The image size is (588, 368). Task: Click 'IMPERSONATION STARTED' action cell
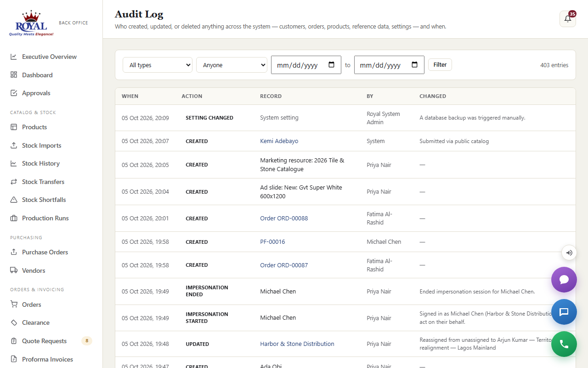pos(207,318)
